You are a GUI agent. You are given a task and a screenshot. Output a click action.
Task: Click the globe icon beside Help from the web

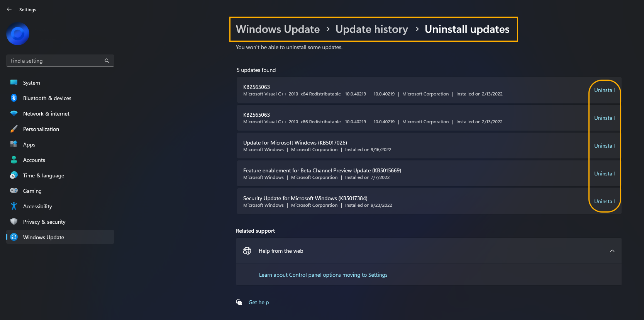tap(247, 251)
